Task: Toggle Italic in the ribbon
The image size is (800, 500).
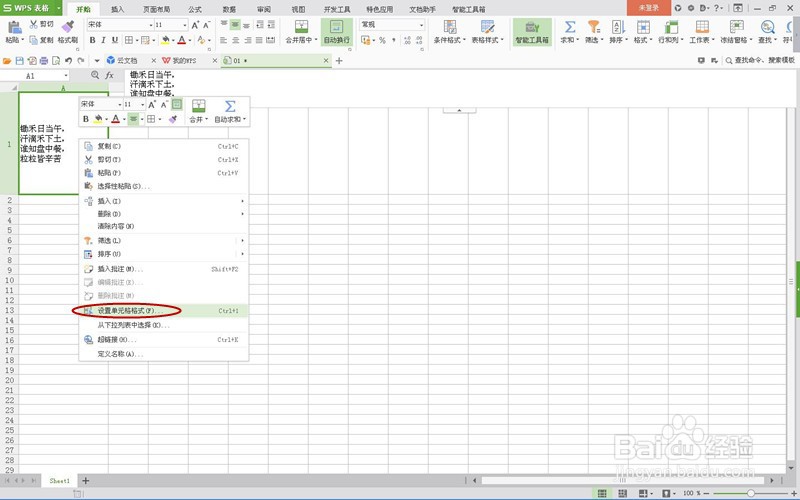Action: (x=104, y=40)
